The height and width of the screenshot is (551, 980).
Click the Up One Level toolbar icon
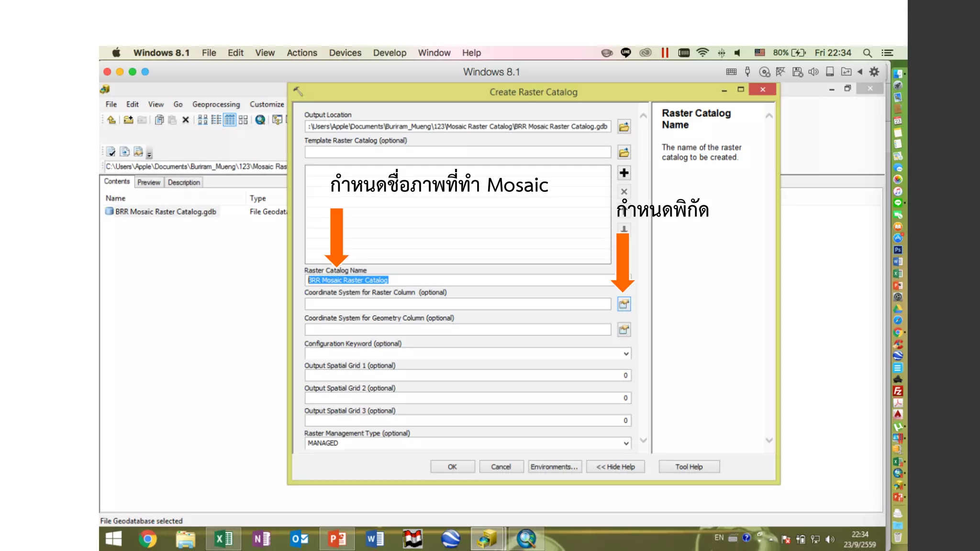pos(111,120)
